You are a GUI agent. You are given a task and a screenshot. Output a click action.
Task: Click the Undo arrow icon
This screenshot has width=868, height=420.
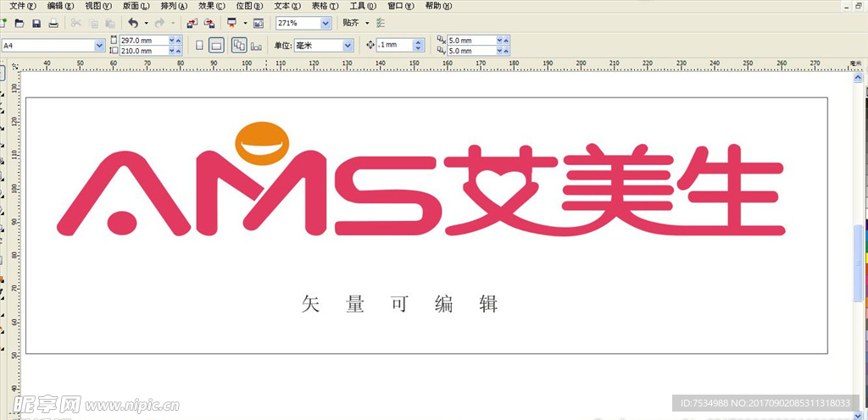click(x=133, y=23)
